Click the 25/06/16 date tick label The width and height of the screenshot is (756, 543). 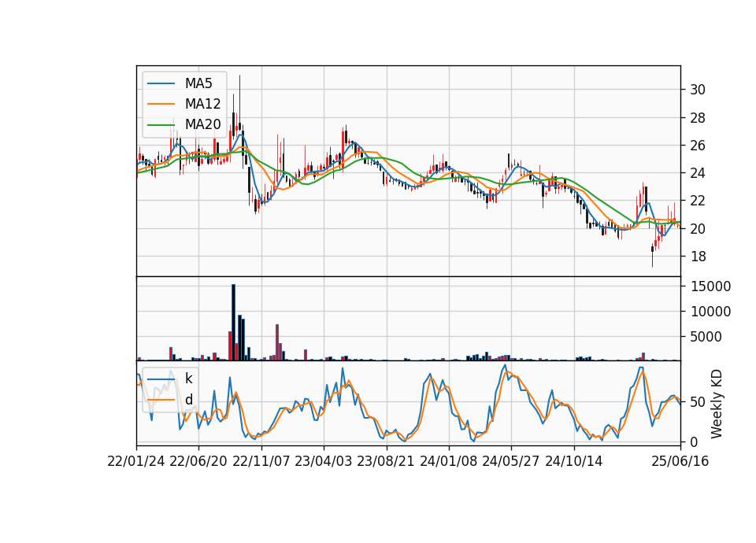click(680, 462)
